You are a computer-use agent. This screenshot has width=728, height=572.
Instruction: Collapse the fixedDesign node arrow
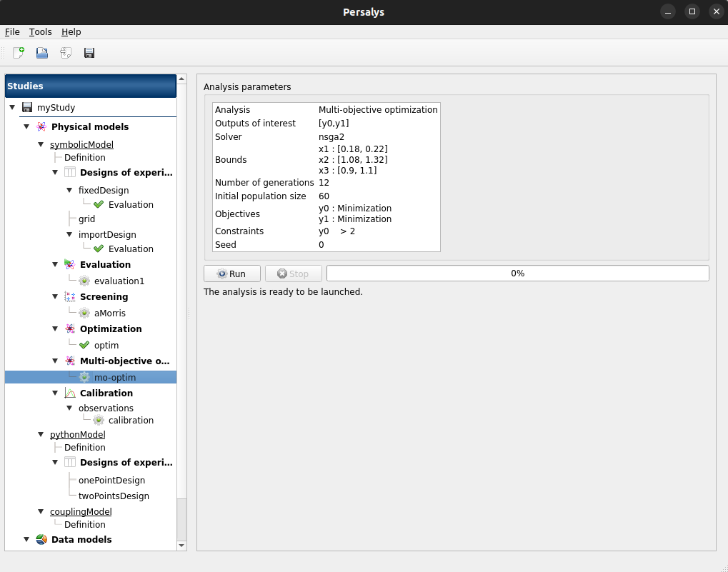[x=69, y=191]
